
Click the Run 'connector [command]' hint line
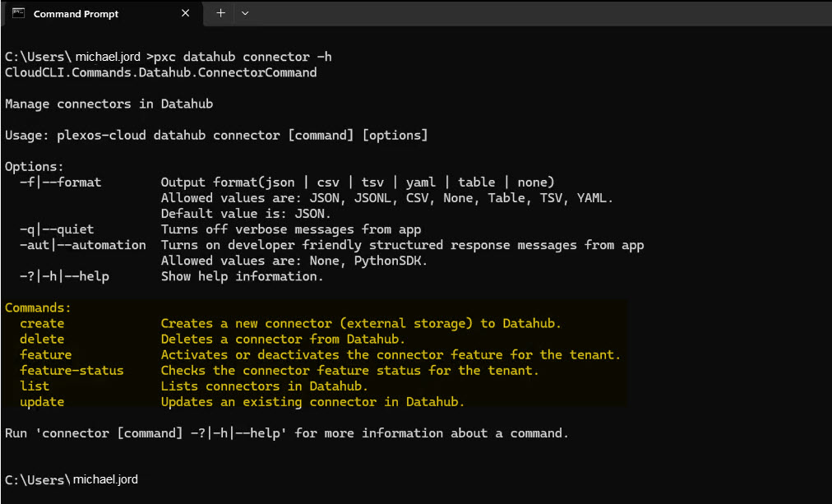click(x=288, y=432)
